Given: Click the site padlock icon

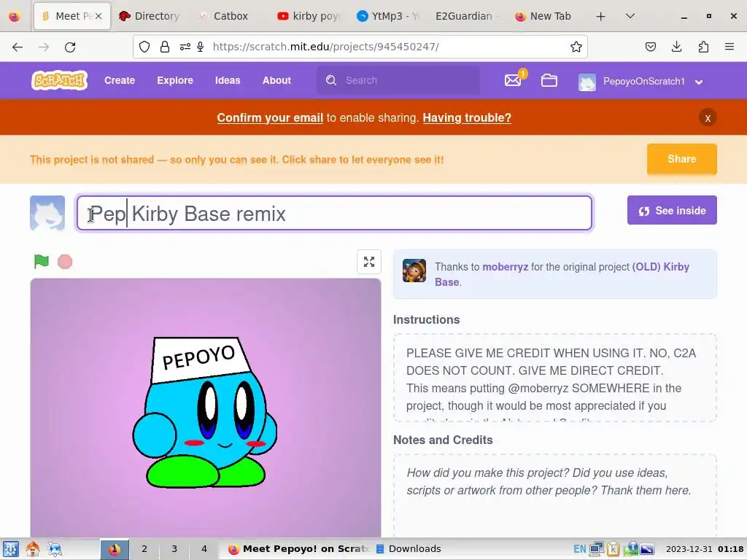Looking at the screenshot, I should tap(164, 47).
